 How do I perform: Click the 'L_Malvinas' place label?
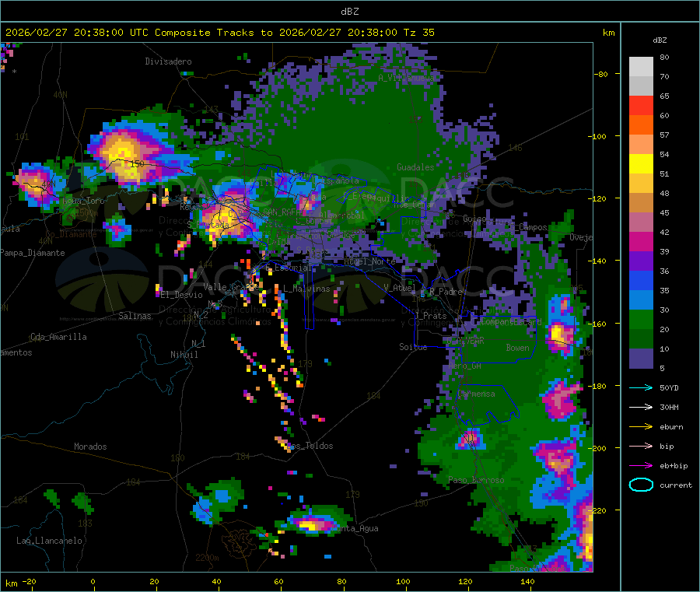(x=306, y=289)
